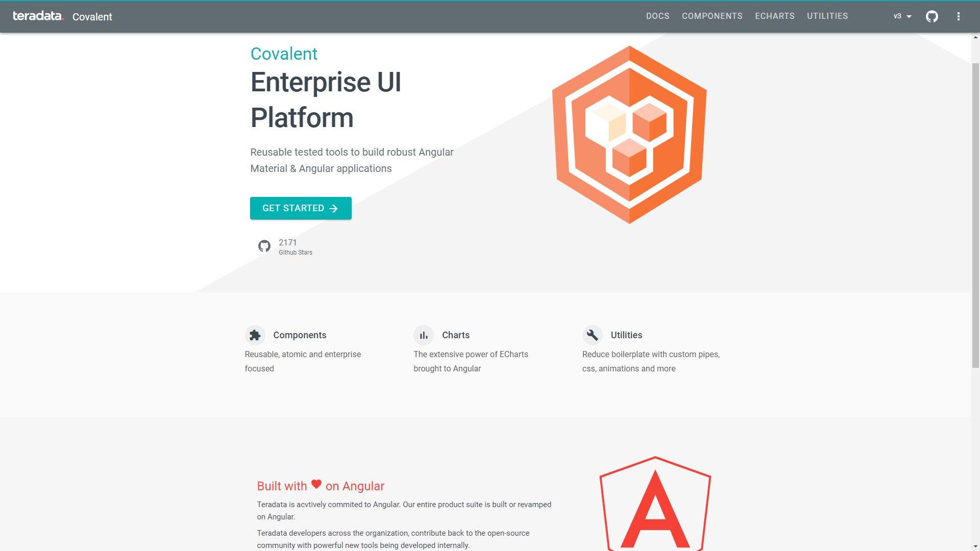
Task: Go to ECHARTS section
Action: [x=774, y=16]
